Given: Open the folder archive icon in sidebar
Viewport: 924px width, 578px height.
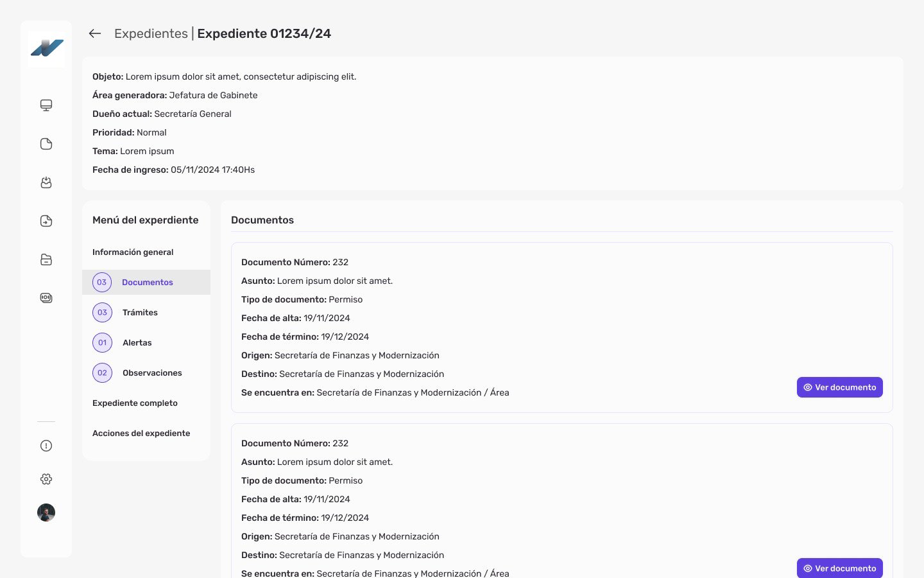Looking at the screenshot, I should click(46, 259).
